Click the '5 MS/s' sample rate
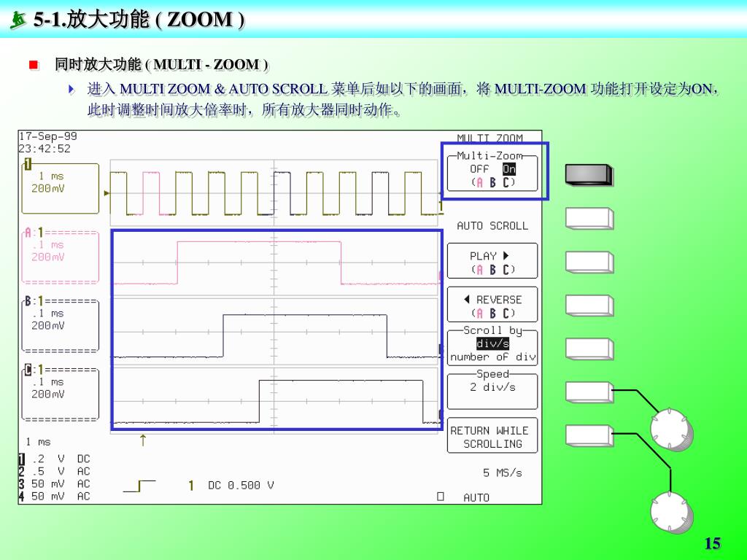 (x=503, y=472)
